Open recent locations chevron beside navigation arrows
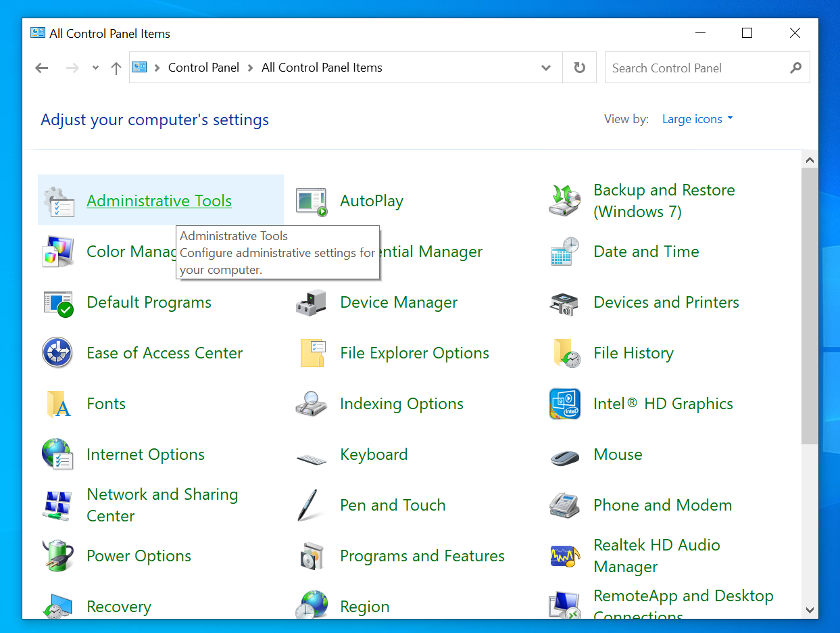This screenshot has height=633, width=840. pyautogui.click(x=95, y=68)
